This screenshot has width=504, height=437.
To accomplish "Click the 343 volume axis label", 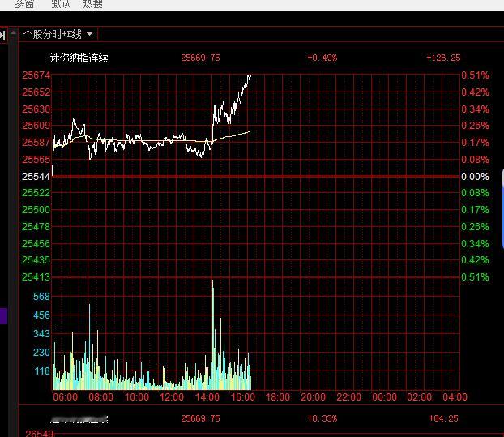I will tap(42, 334).
